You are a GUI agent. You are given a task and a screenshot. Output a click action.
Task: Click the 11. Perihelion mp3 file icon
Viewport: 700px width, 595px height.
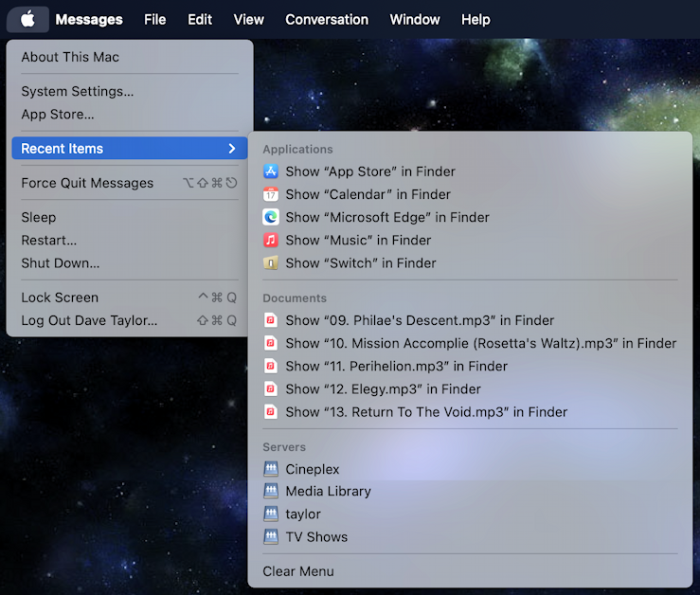click(271, 366)
